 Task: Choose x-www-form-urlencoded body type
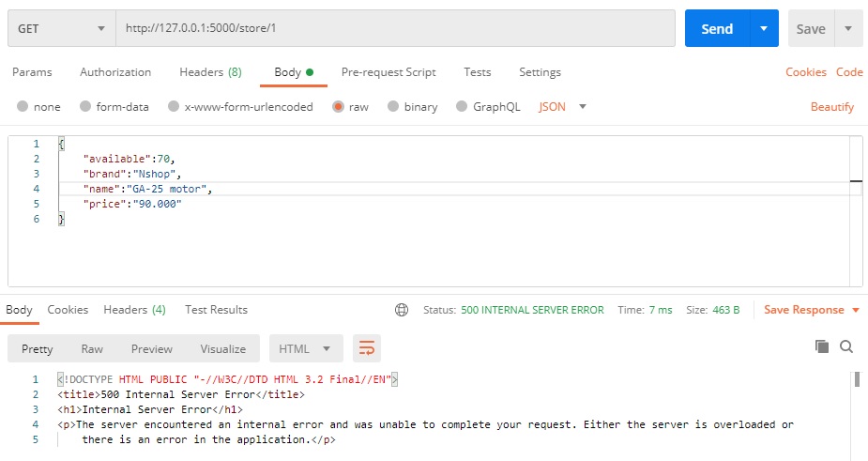tap(174, 106)
